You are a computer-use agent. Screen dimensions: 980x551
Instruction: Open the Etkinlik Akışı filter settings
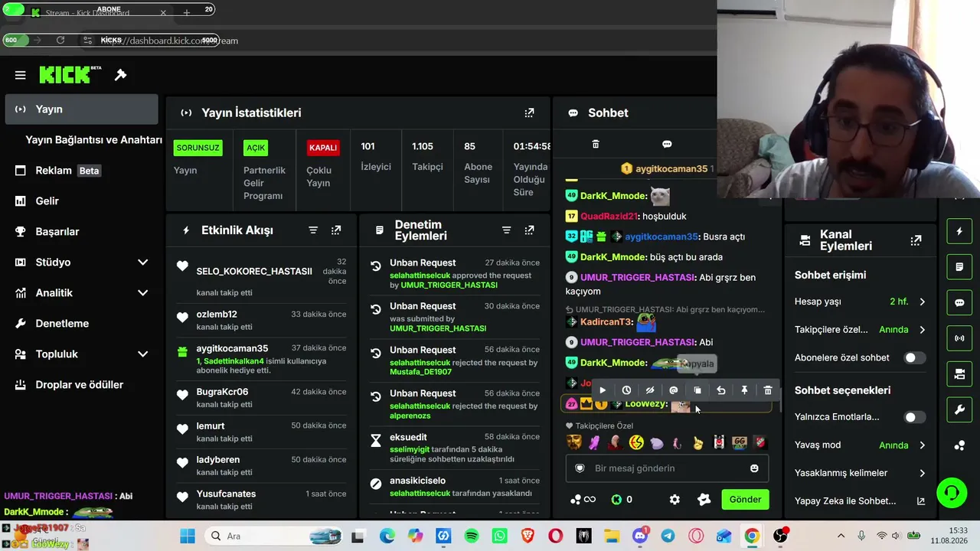[x=313, y=230]
